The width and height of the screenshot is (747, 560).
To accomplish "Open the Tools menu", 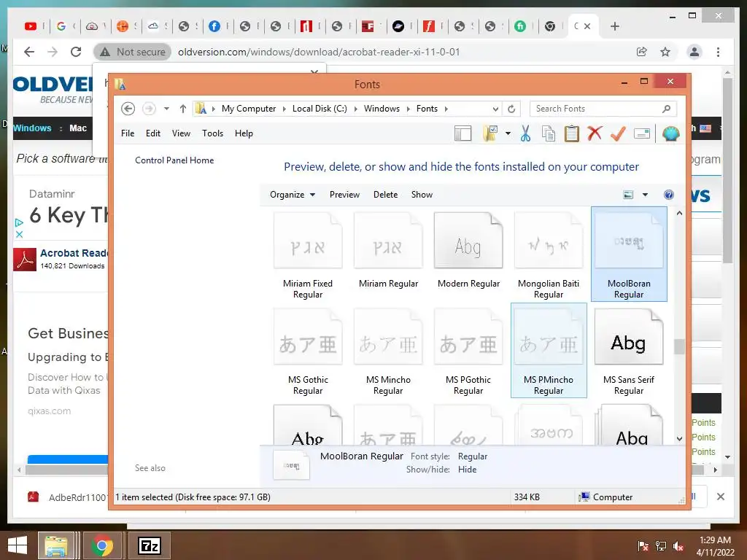I will (x=212, y=133).
